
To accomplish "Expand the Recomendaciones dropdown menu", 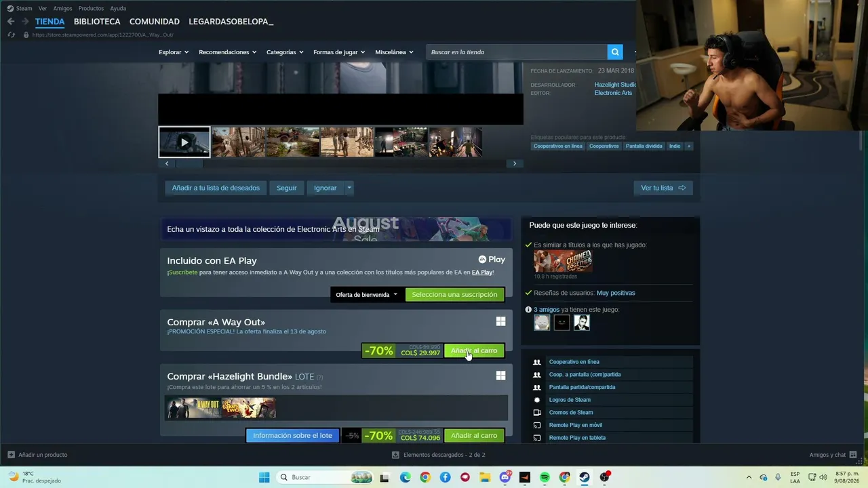I will point(228,52).
